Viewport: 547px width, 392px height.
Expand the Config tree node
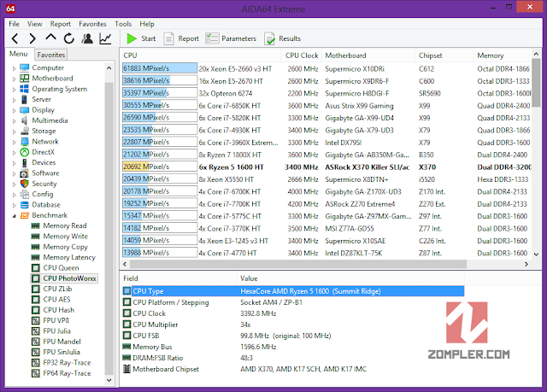click(14, 195)
